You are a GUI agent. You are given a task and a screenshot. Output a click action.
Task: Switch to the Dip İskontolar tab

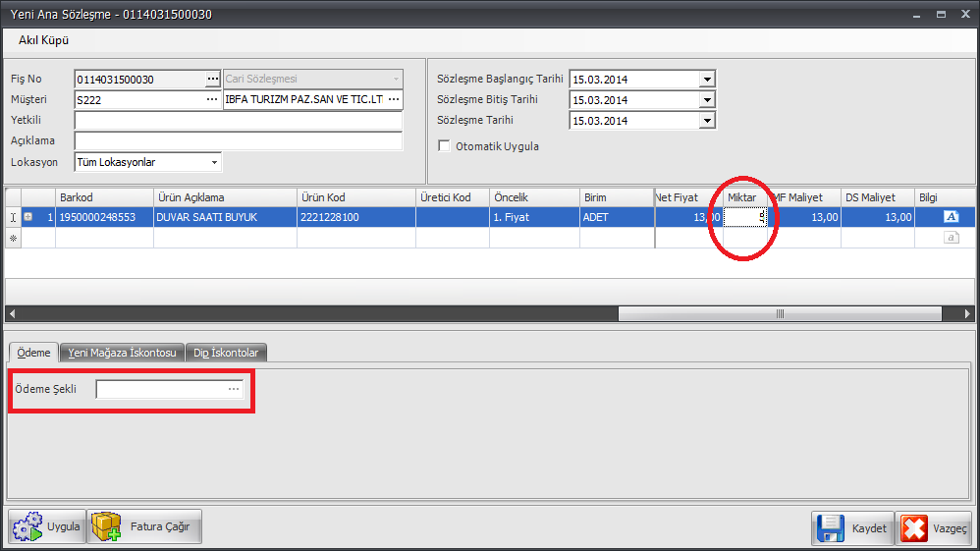tap(226, 353)
